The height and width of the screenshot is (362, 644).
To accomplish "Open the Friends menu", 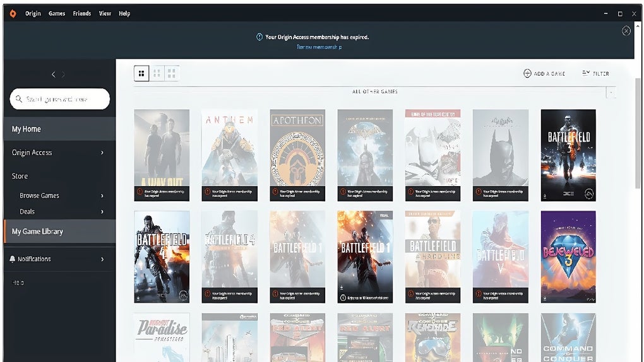I will click(x=81, y=13).
